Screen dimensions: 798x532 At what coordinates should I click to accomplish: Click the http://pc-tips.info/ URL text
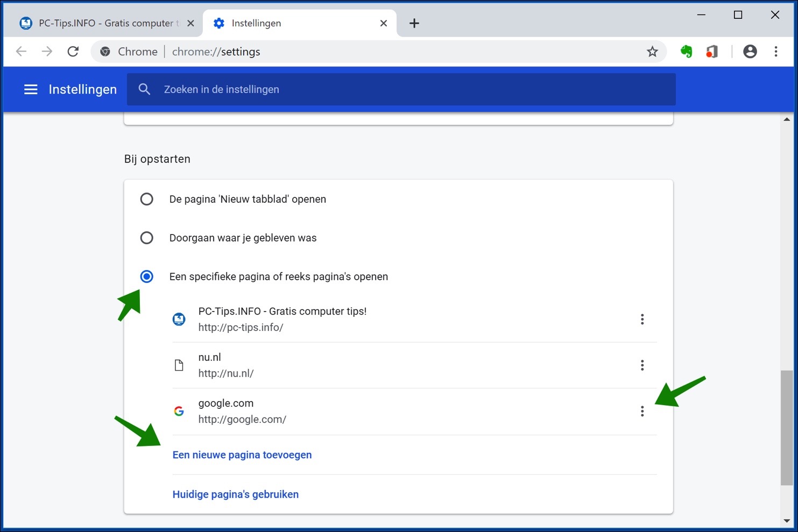coord(241,327)
